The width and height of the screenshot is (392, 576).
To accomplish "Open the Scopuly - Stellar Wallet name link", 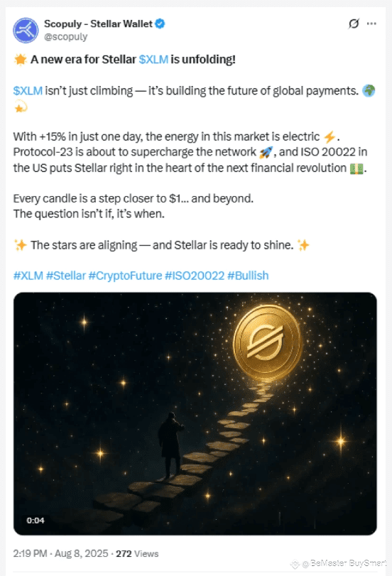I will click(x=98, y=24).
